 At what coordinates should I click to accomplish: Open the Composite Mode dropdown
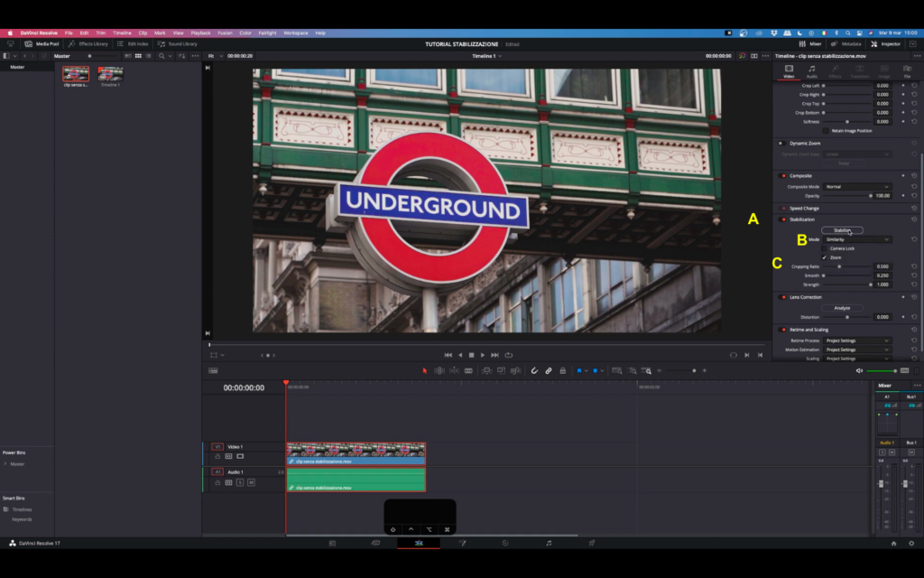pos(857,186)
